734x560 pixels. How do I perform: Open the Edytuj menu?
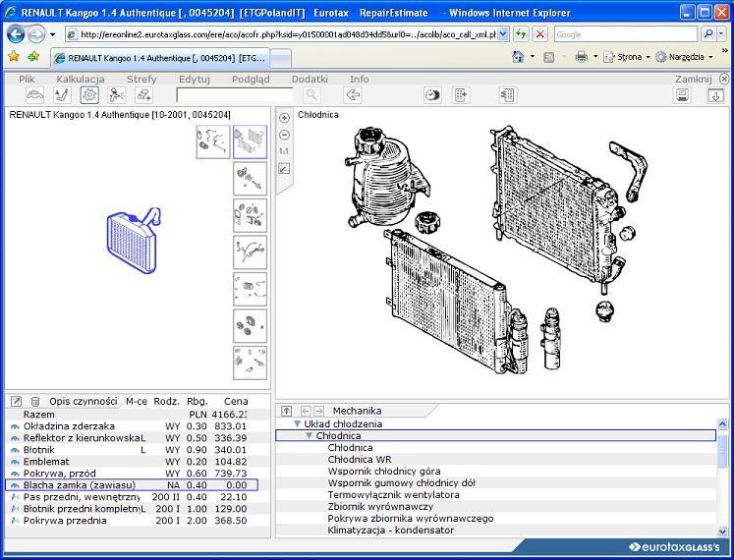195,80
